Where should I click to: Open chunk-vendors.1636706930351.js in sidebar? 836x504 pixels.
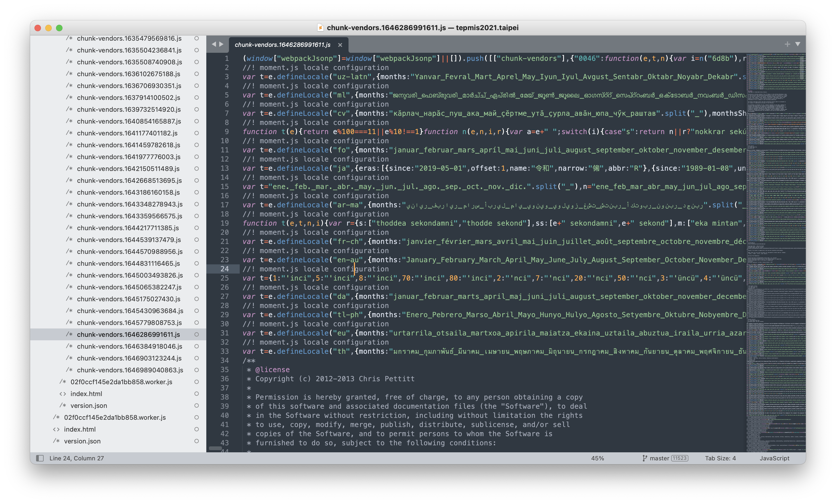[129, 86]
